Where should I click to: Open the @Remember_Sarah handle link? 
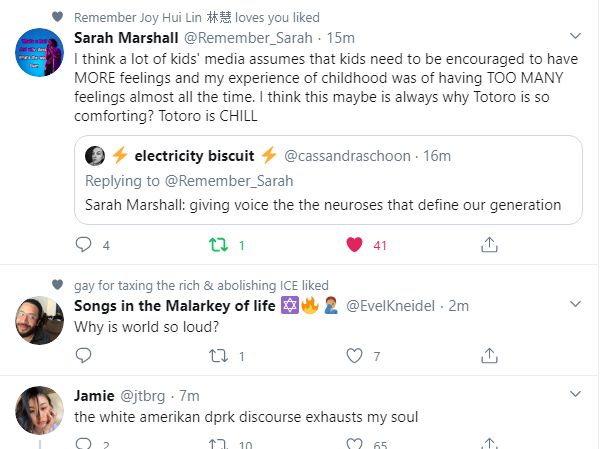click(x=245, y=38)
